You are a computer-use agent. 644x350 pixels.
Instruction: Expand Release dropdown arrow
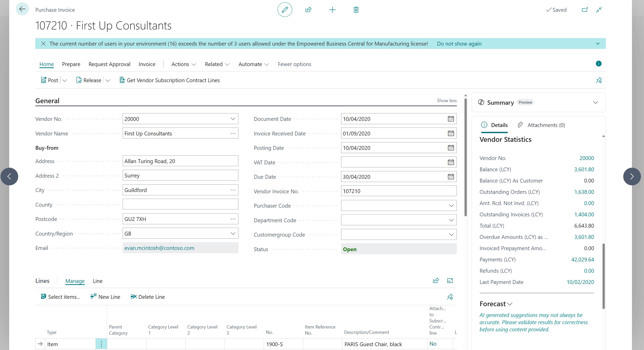click(108, 80)
